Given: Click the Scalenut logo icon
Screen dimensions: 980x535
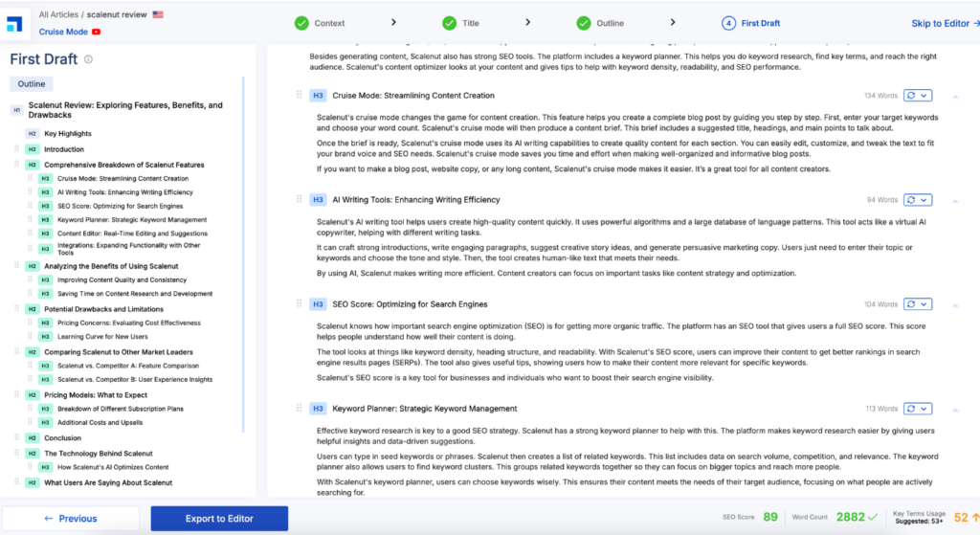Looking at the screenshot, I should pyautogui.click(x=14, y=24).
